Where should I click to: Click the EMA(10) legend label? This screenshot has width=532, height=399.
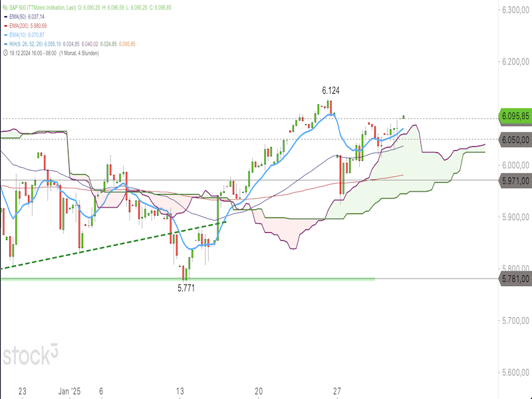click(x=18, y=35)
